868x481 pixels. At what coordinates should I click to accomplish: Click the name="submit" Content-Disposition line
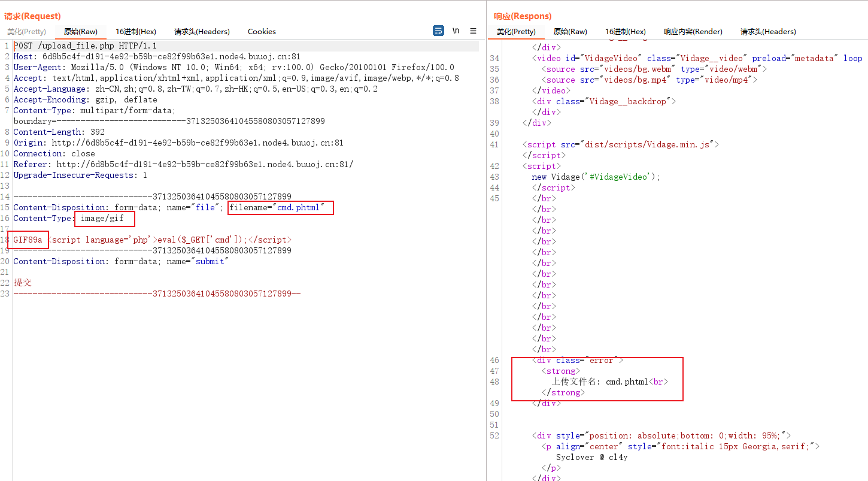[121, 262]
